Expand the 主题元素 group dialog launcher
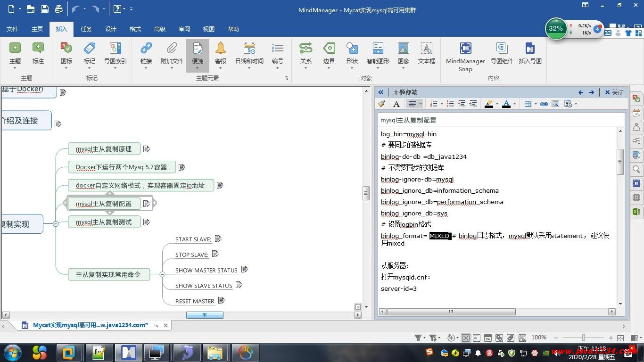The width and height of the screenshot is (644, 362). 286,78
